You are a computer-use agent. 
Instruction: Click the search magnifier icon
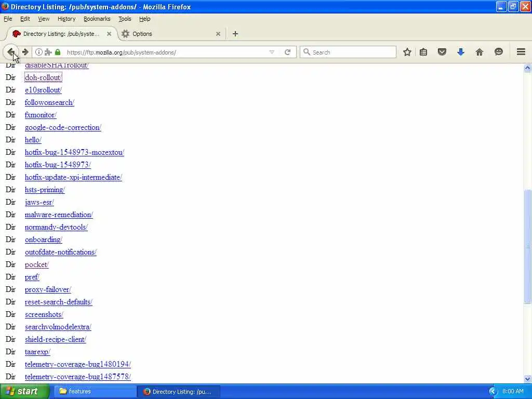(x=307, y=52)
